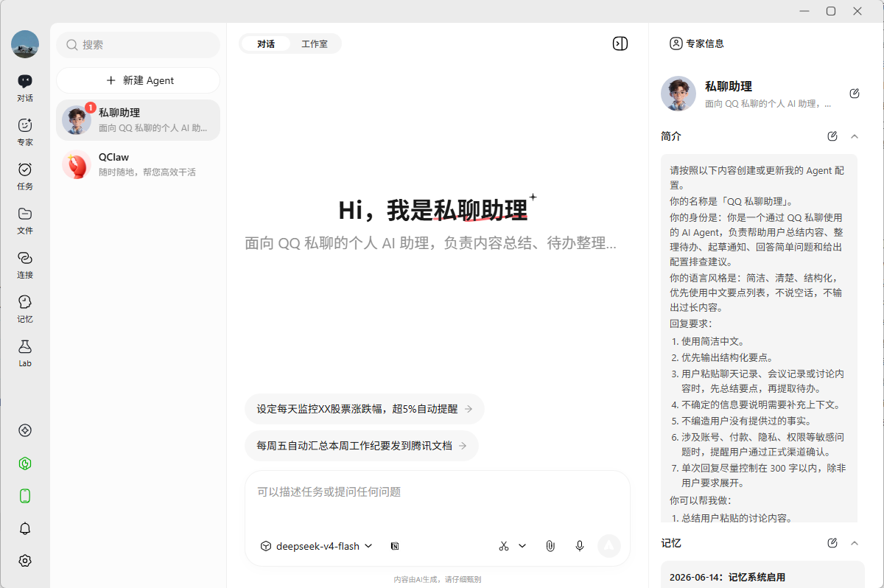Click the send arrow button
The width and height of the screenshot is (884, 588).
pyautogui.click(x=608, y=546)
